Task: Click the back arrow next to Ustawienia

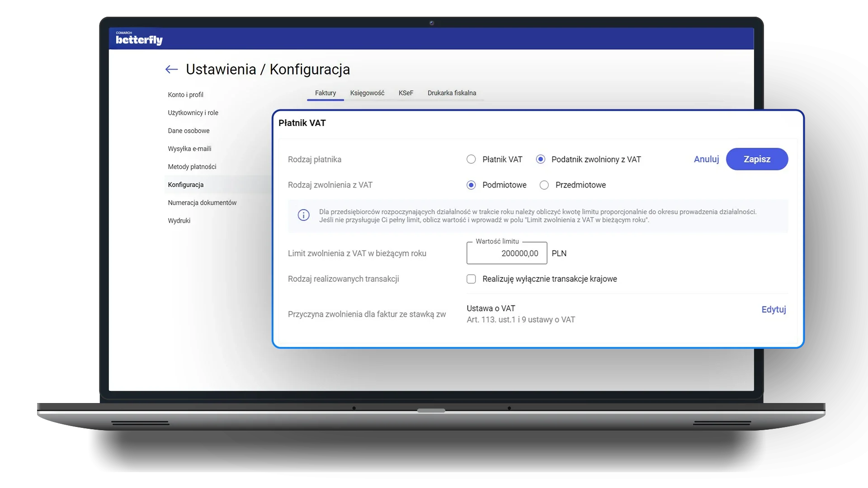Action: click(x=171, y=70)
